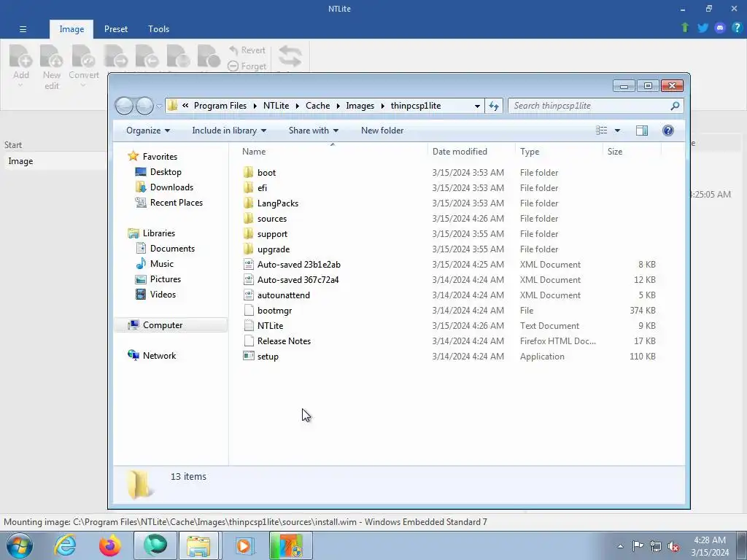Select the efi folder
The image size is (747, 560).
(x=255, y=187)
